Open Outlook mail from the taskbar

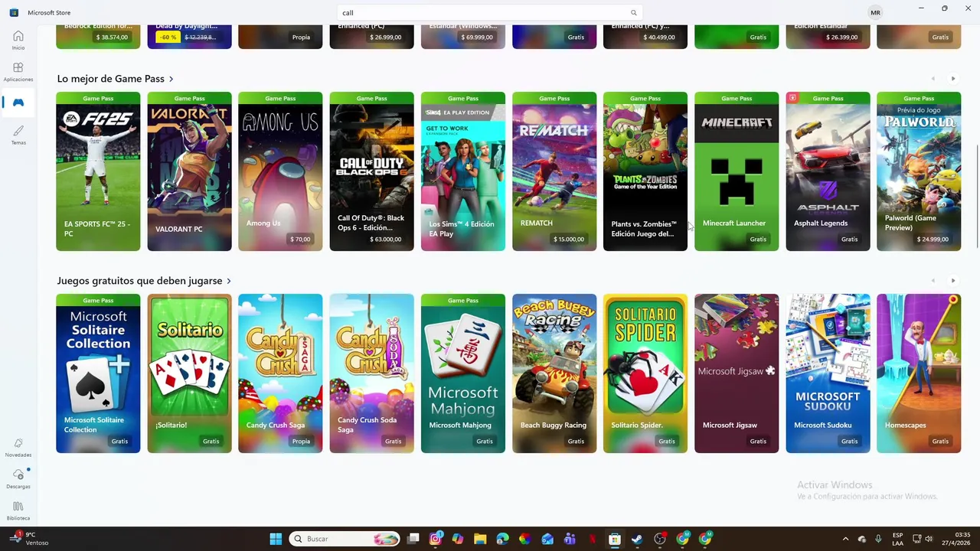[x=547, y=539]
